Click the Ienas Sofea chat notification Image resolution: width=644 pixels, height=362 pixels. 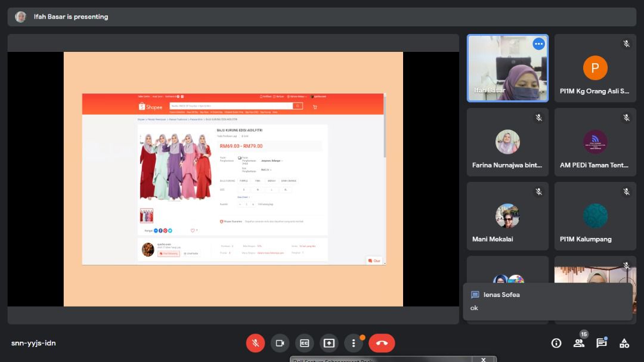547,301
